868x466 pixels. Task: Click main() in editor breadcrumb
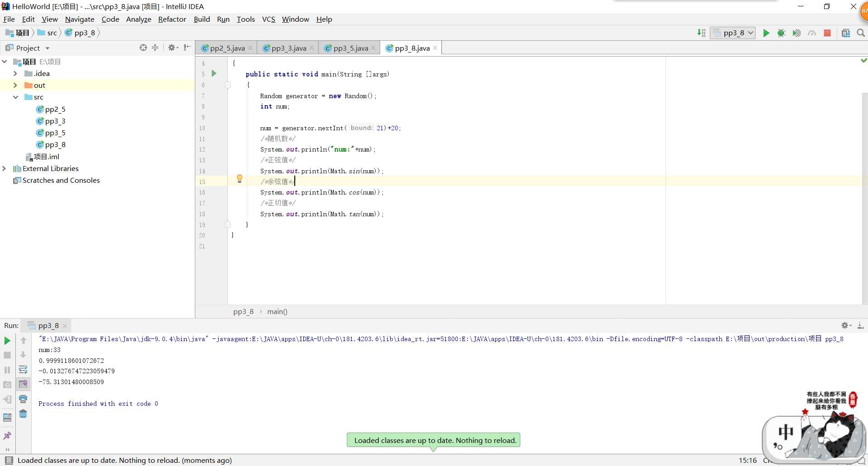pos(277,311)
